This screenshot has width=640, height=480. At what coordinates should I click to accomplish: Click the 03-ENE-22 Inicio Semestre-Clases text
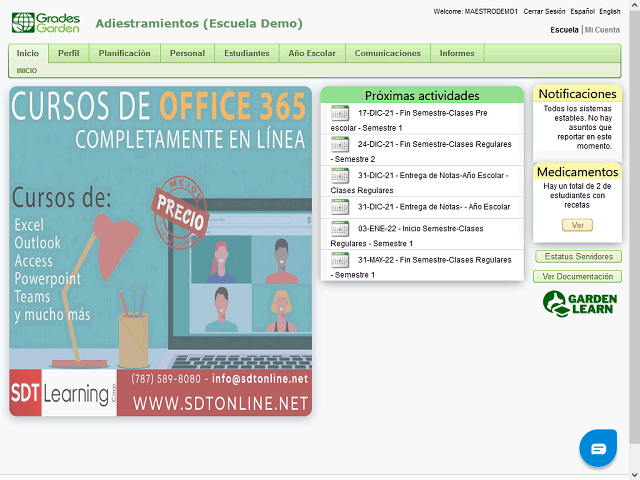407,236
